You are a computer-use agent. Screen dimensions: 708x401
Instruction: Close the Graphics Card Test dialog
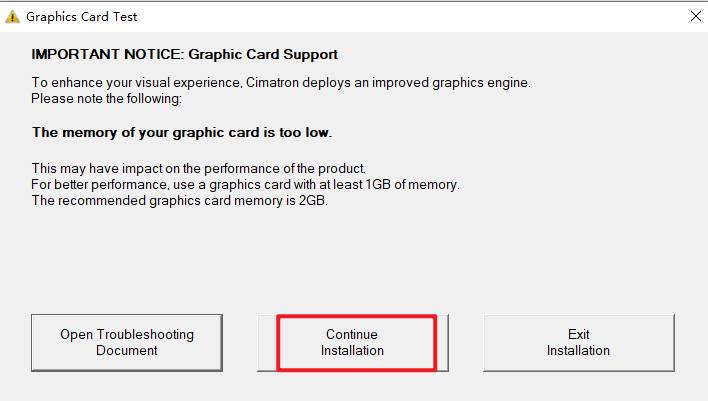pyautogui.click(x=695, y=16)
